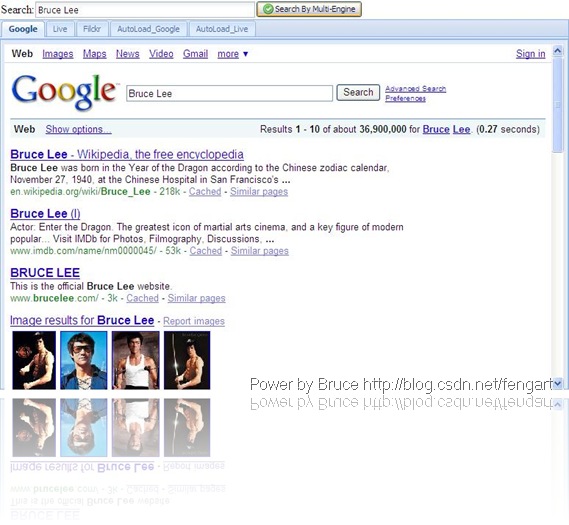The height and width of the screenshot is (525, 569).
Task: Open Preferences link
Action: [x=405, y=98]
